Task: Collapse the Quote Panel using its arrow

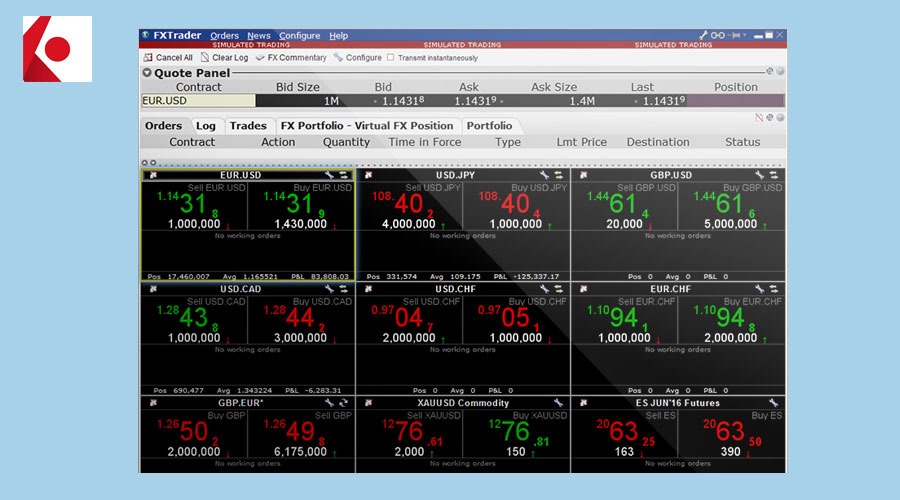Action: point(147,73)
